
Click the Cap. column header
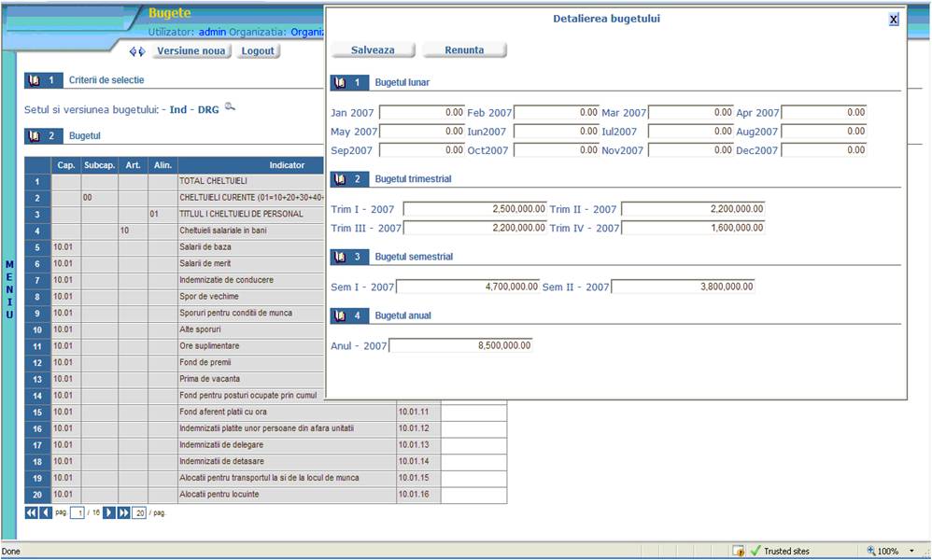coord(66,166)
